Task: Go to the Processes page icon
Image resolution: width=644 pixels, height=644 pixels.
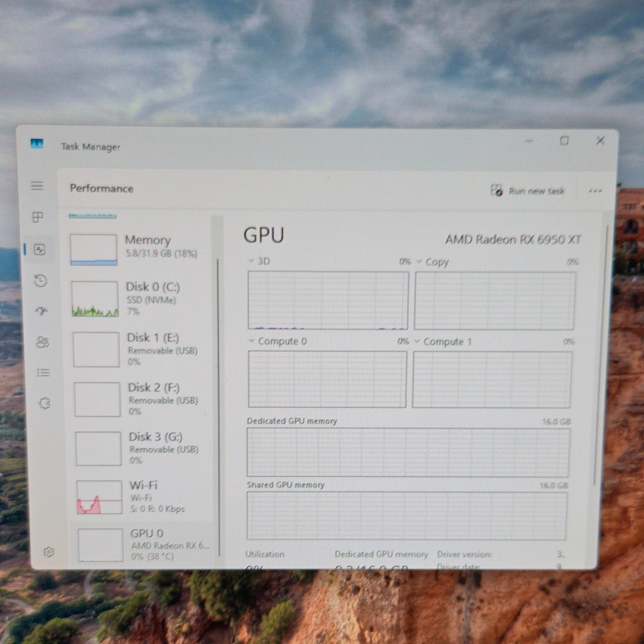Action: coord(38,217)
